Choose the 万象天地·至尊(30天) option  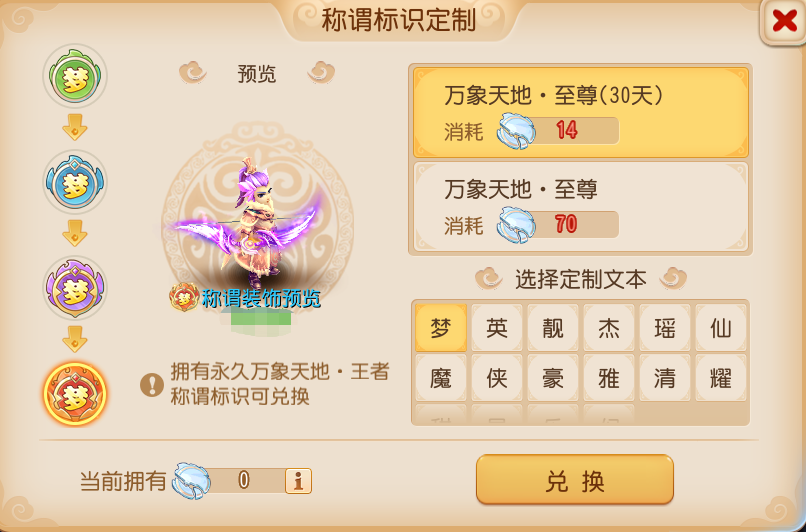pyautogui.click(x=581, y=113)
